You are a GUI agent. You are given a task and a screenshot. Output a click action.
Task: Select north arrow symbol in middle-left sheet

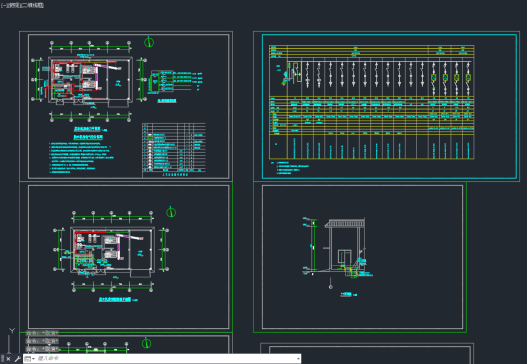171,212
